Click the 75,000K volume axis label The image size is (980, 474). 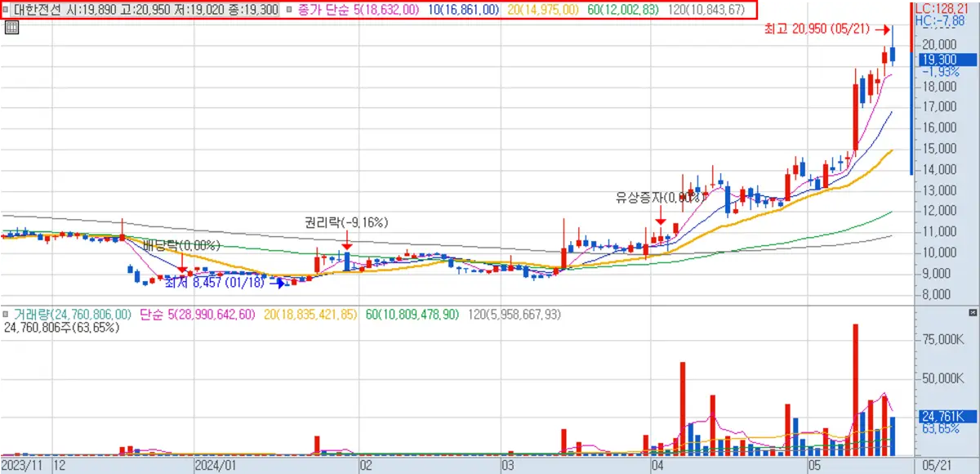click(x=942, y=340)
